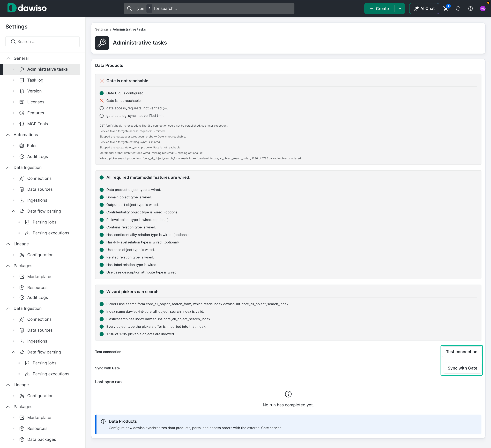491x448 pixels.
Task: Open AI Chat
Action: coord(424,9)
